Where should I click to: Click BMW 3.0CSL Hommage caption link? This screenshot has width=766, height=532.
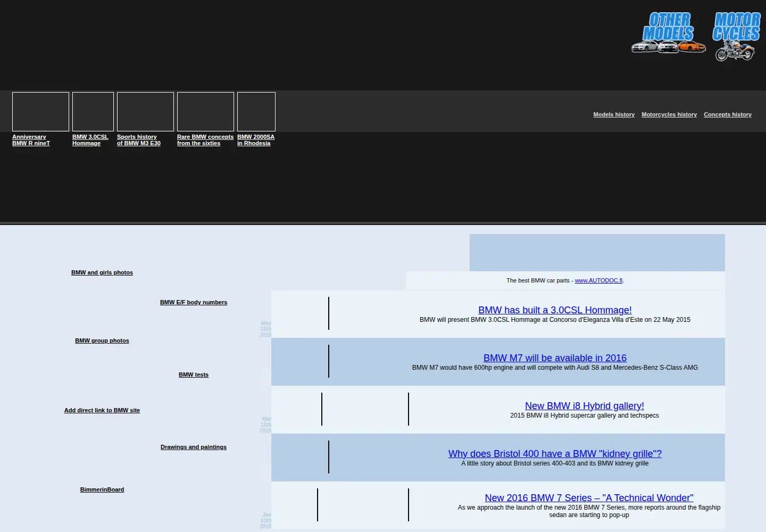[x=90, y=140]
